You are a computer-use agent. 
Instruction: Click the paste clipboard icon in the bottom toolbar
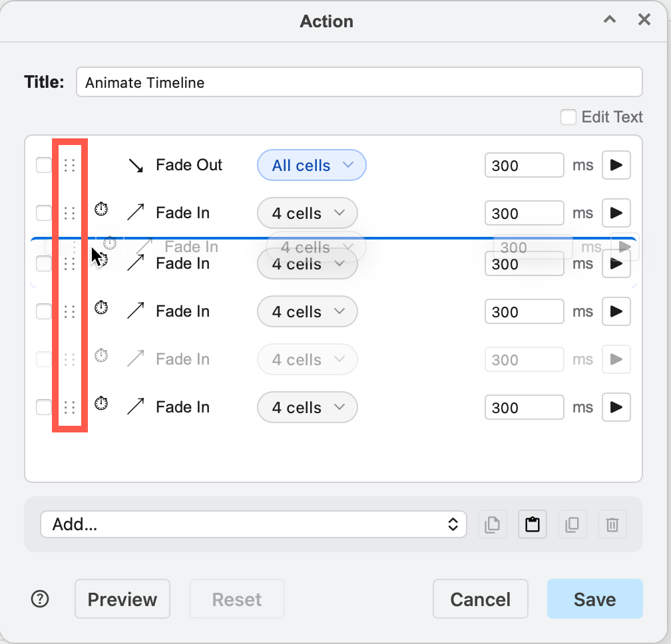(533, 524)
